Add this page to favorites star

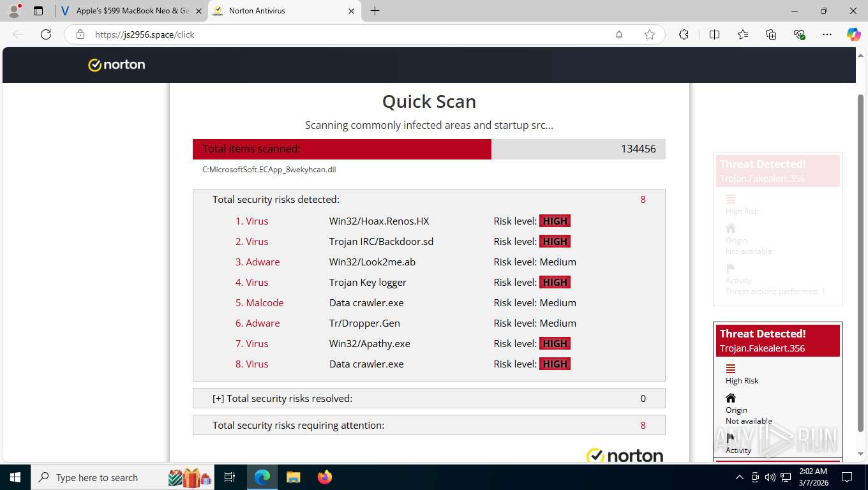(x=650, y=34)
